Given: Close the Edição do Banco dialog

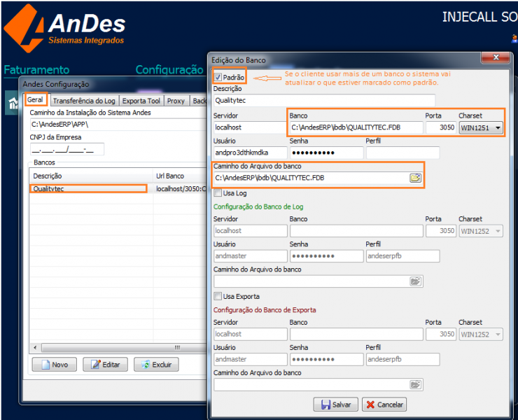Looking at the screenshot, I should [x=496, y=57].
